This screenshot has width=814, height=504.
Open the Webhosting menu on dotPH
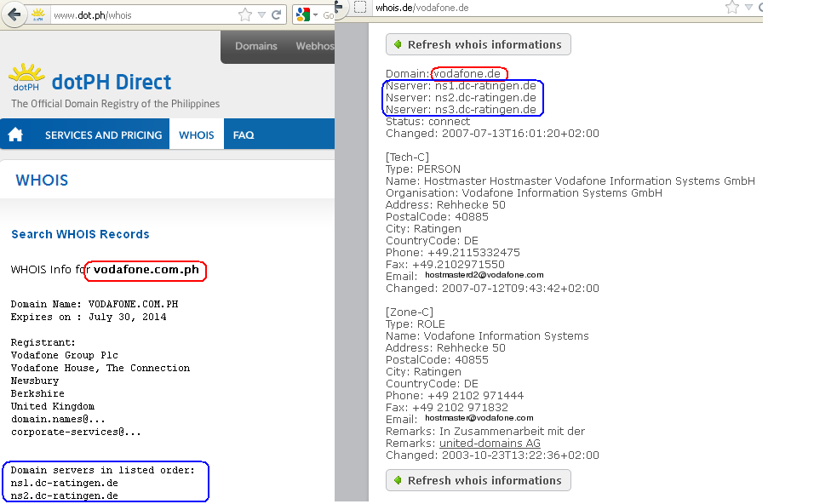(x=314, y=46)
